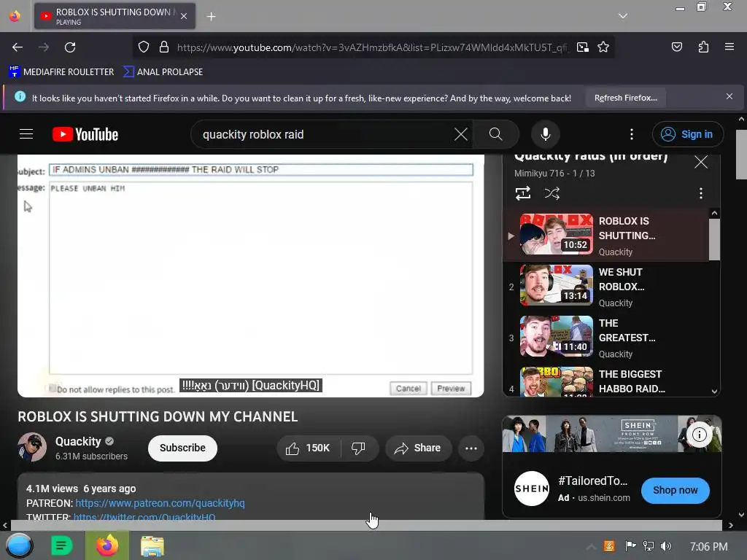747x560 pixels.
Task: Reload the page with the refresh icon
Action: coord(70,47)
